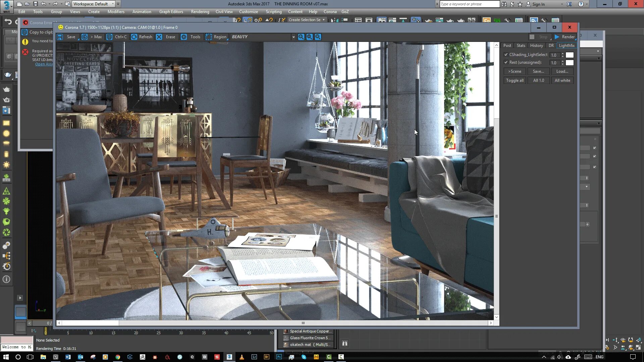Click the Open Asset link in the error dialog
Image resolution: width=644 pixels, height=362 pixels.
pos(44,64)
